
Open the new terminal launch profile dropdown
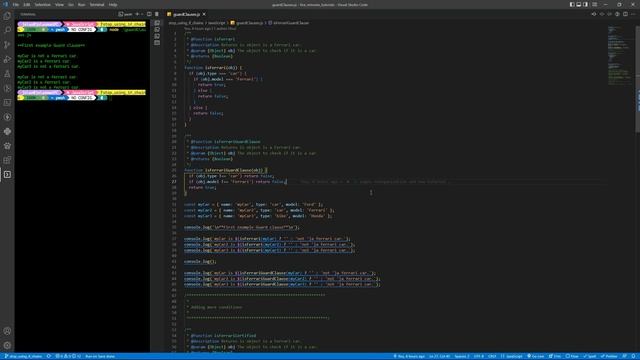(x=142, y=14)
